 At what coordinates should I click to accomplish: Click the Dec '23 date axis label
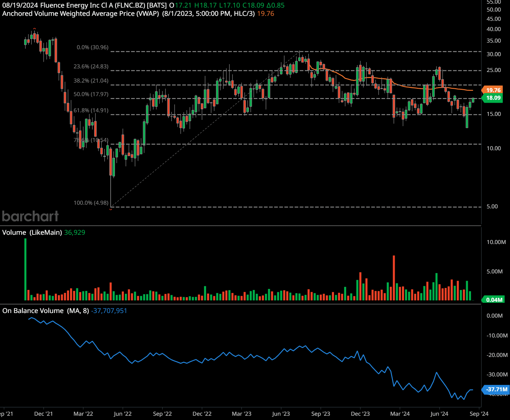(x=360, y=414)
